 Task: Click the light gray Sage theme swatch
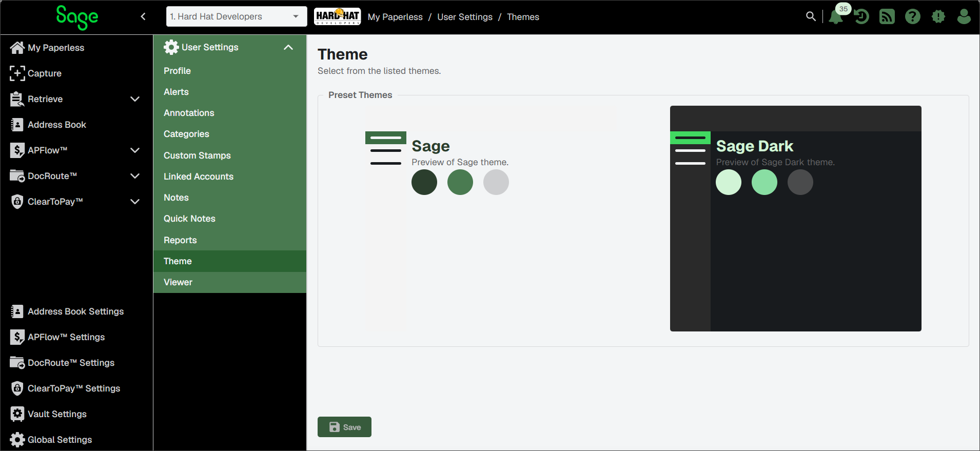click(496, 182)
